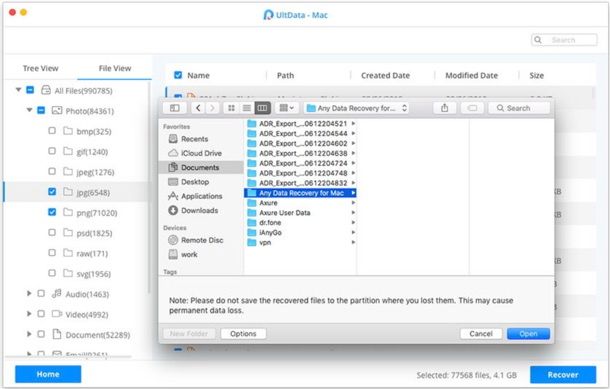Select Documents in Favorites sidebar
Screen dimensions: 610x389
[201, 168]
